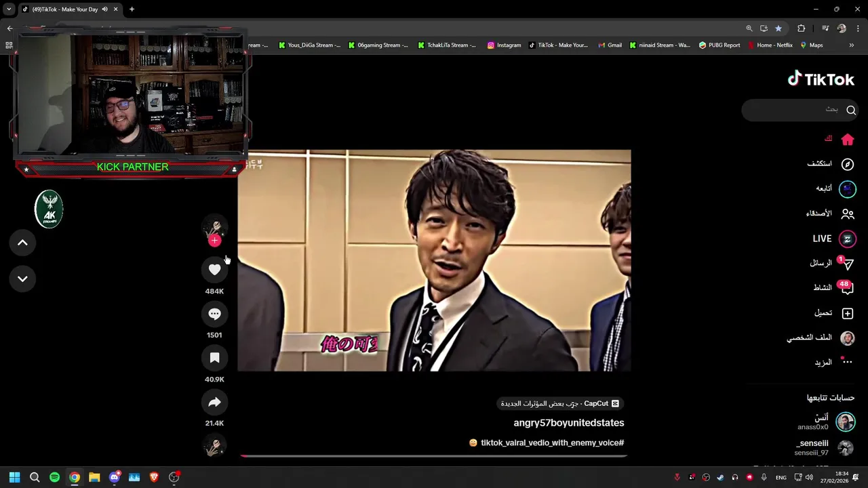Image resolution: width=868 pixels, height=488 pixels.
Task: Follow the creator with the red plus badge
Action: point(214,241)
